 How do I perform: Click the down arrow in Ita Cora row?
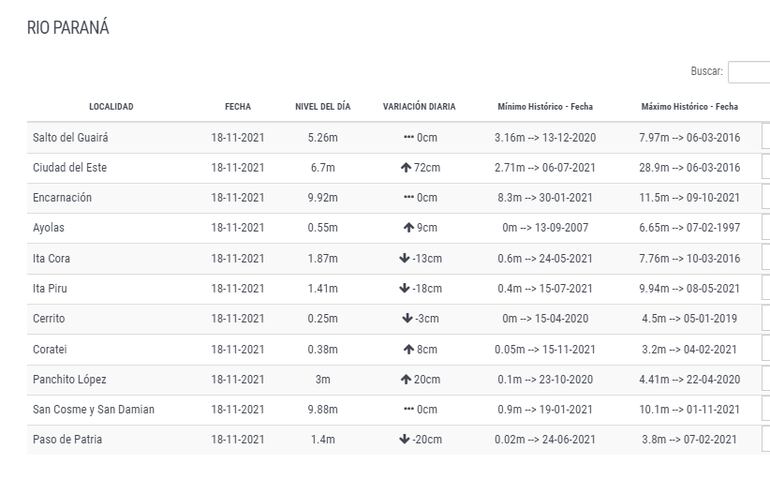point(404,259)
